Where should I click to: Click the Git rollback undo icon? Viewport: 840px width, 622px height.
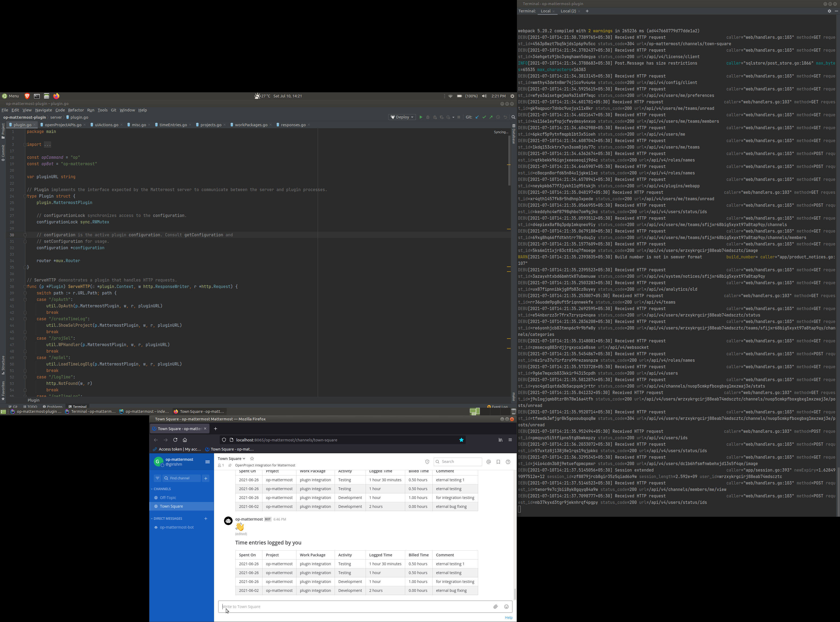(505, 117)
